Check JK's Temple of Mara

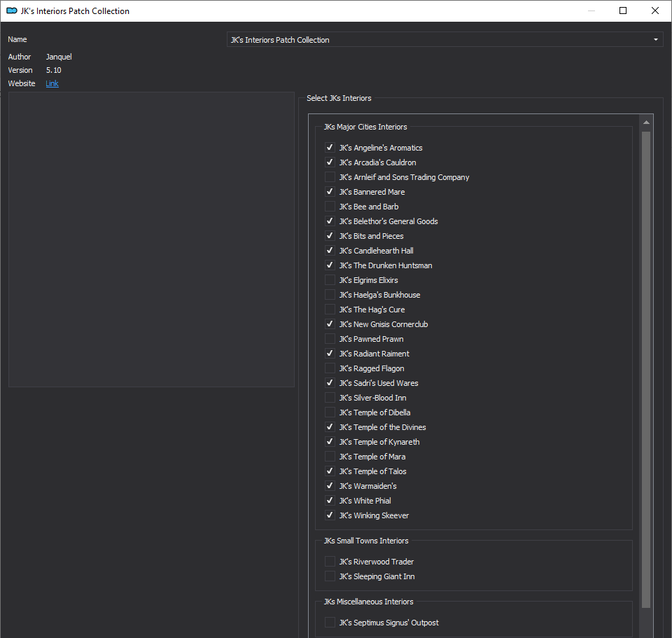pos(330,457)
